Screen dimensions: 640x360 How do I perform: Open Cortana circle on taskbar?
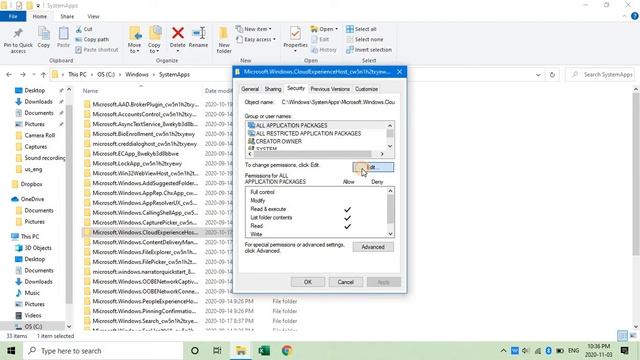point(195,351)
